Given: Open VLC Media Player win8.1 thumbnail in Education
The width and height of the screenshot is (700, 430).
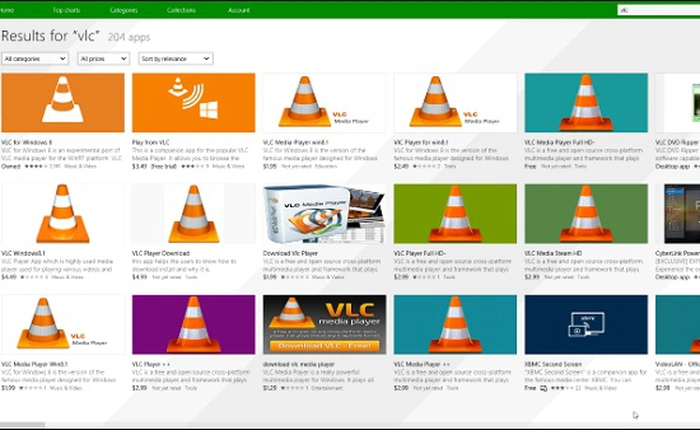Looking at the screenshot, I should pos(325,103).
